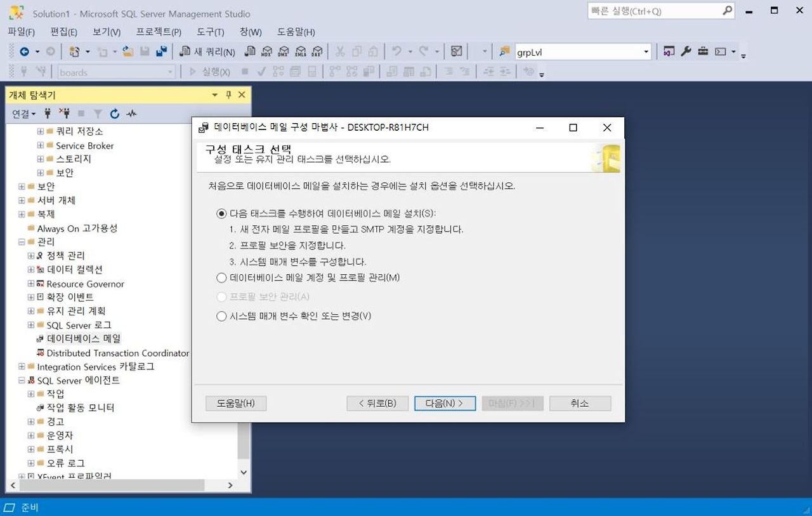Open the 연결 dropdown in Object Explorer

click(x=24, y=114)
